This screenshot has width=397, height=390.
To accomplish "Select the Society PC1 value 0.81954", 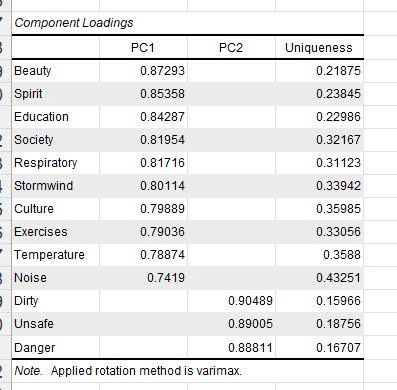I will 143,140.
